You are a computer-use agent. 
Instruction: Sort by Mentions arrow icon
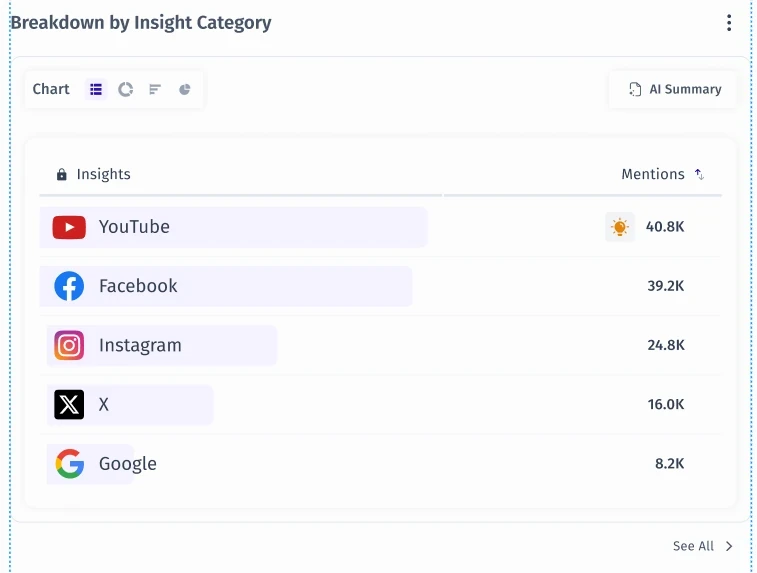point(699,174)
